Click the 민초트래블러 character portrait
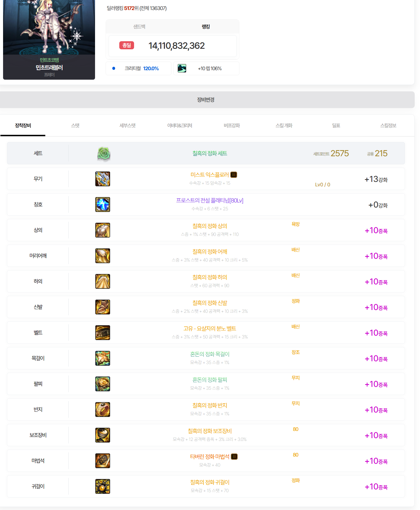 pos(49,28)
